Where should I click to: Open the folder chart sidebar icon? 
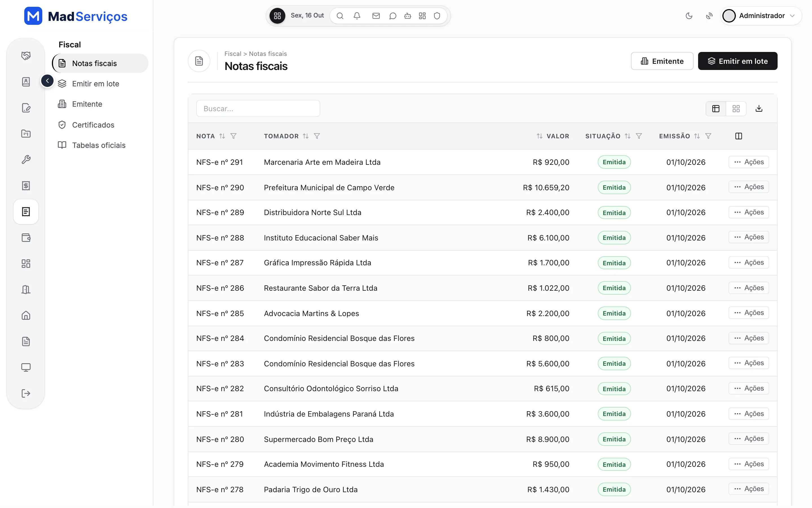26,134
